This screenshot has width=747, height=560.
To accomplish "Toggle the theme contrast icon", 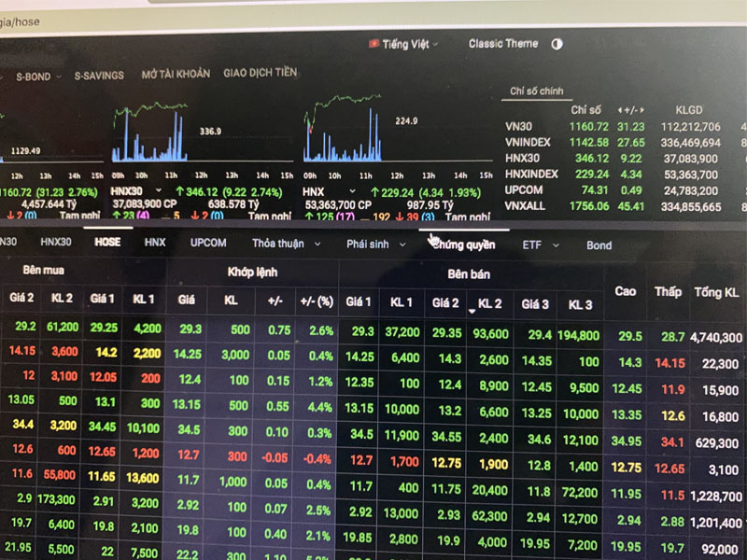I will click(x=557, y=44).
